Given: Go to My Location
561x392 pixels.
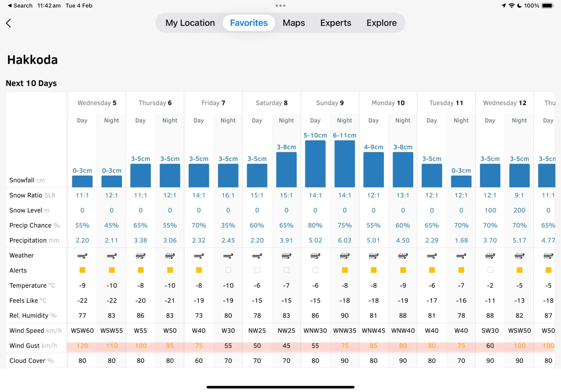Looking at the screenshot, I should [x=190, y=23].
